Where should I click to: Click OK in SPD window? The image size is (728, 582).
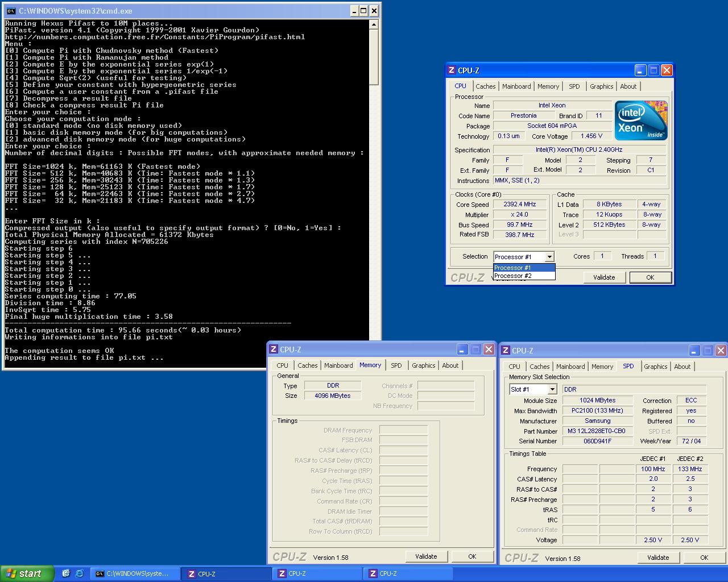click(x=704, y=558)
